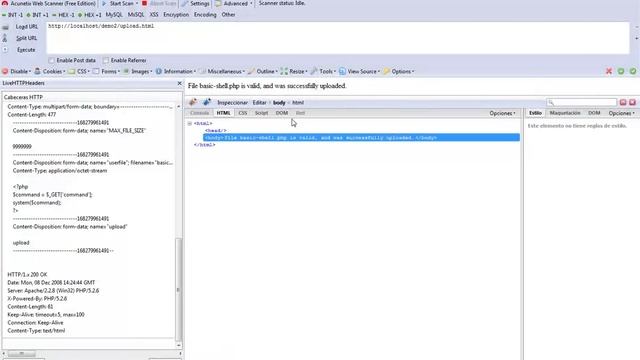Image resolution: width=640 pixels, height=360 pixels.
Task: Open the Advanced dropdown arrow
Action: (x=251, y=3)
